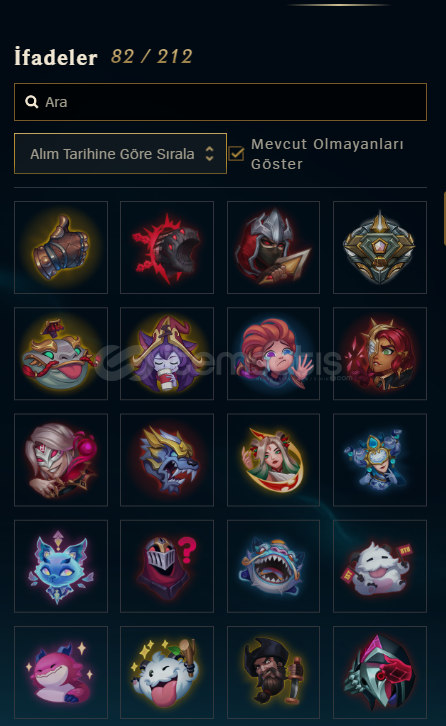
Task: Select the white poro holding signs emote
Action: 380,566
